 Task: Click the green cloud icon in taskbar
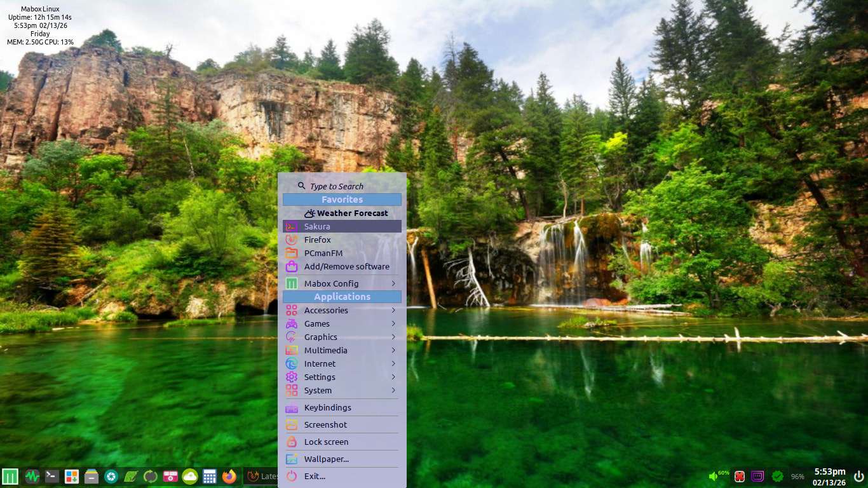point(190,476)
